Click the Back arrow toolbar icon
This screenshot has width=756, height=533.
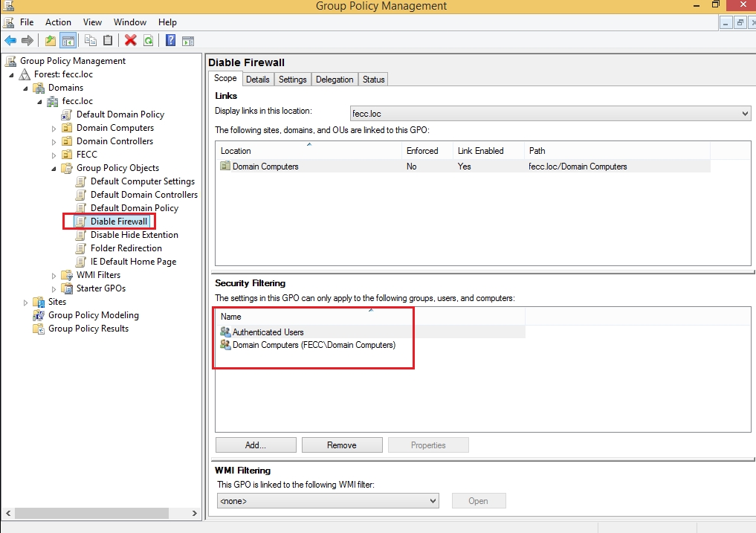(x=10, y=41)
